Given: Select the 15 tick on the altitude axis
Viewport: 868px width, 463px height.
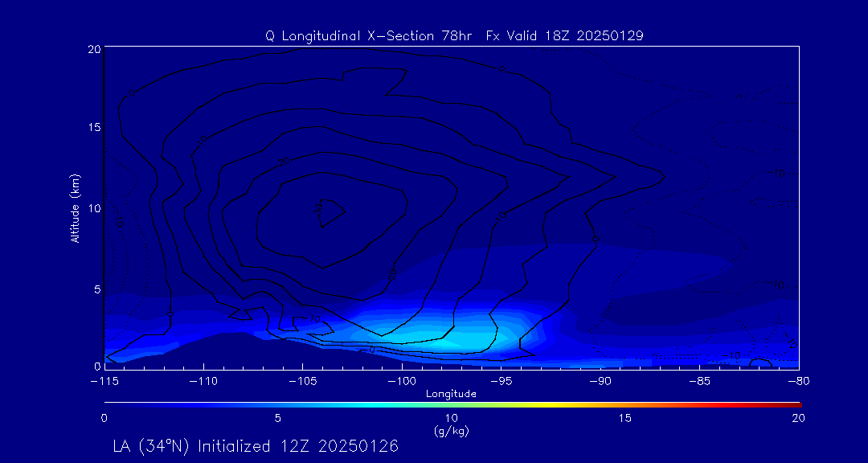Looking at the screenshot, I should tap(95, 127).
